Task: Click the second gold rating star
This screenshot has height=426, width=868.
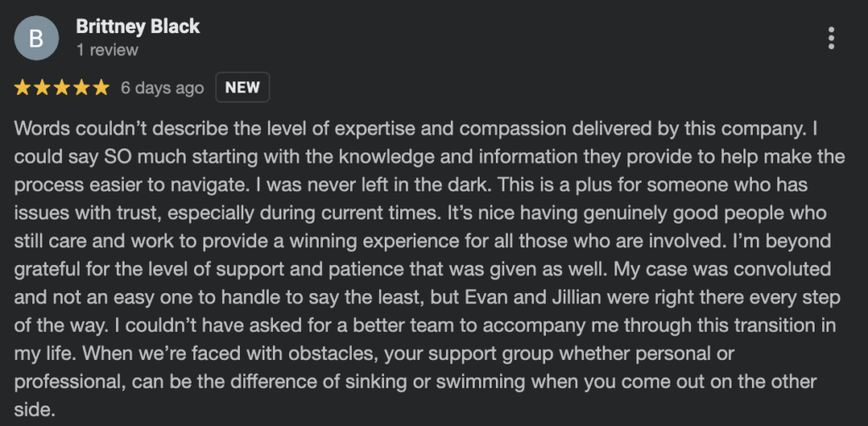Action: [42, 87]
